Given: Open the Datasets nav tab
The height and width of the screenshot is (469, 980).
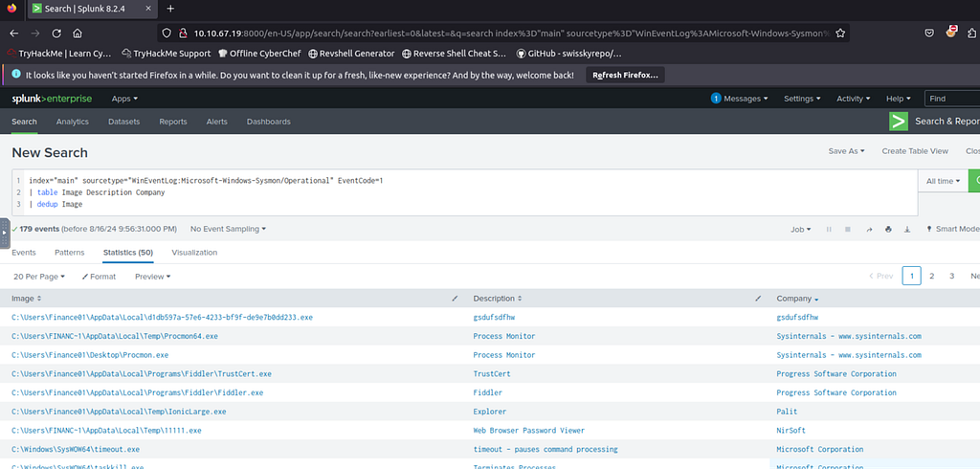Looking at the screenshot, I should [x=123, y=122].
